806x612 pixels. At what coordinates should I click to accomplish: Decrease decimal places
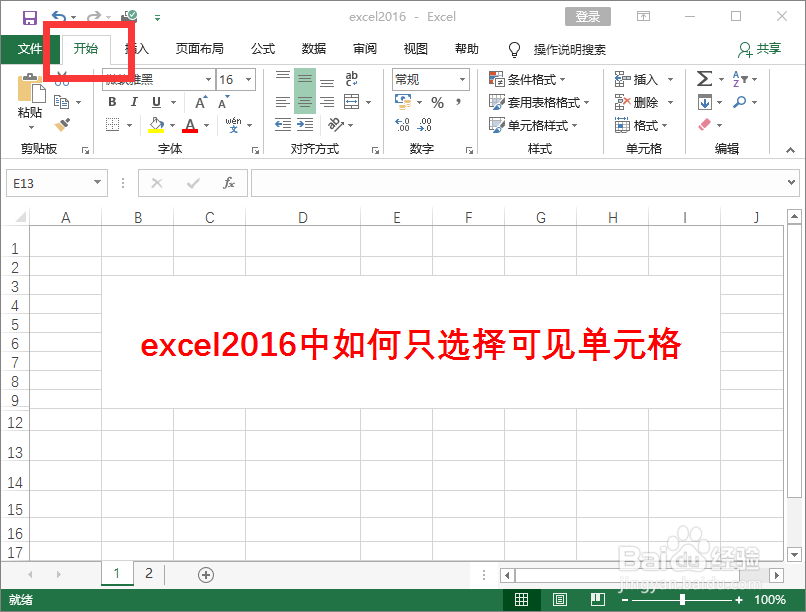coord(425,124)
